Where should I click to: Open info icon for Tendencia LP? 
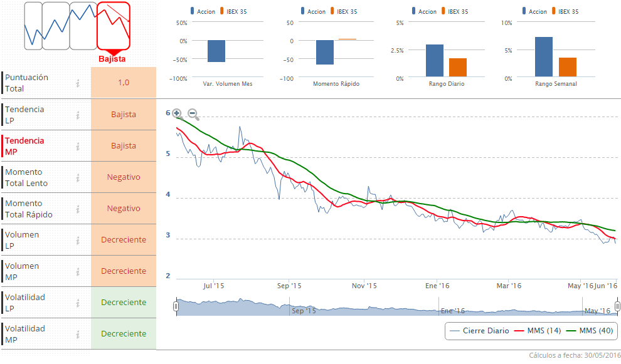[78, 115]
